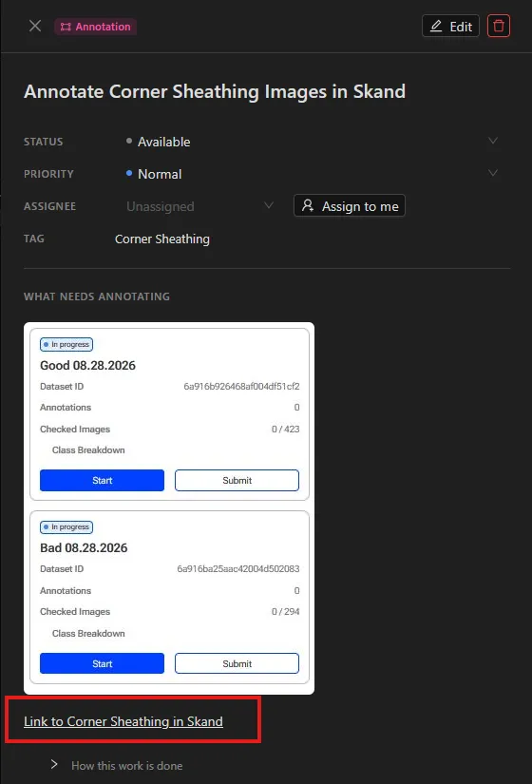The image size is (532, 784).
Task: Open Link to Corner Sheathing in Skand
Action: (123, 721)
